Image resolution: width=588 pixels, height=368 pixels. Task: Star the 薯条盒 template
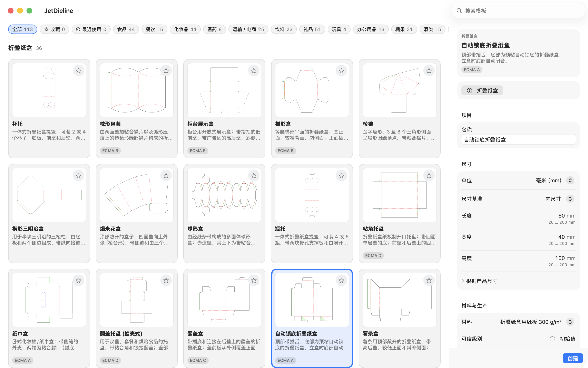429,281
